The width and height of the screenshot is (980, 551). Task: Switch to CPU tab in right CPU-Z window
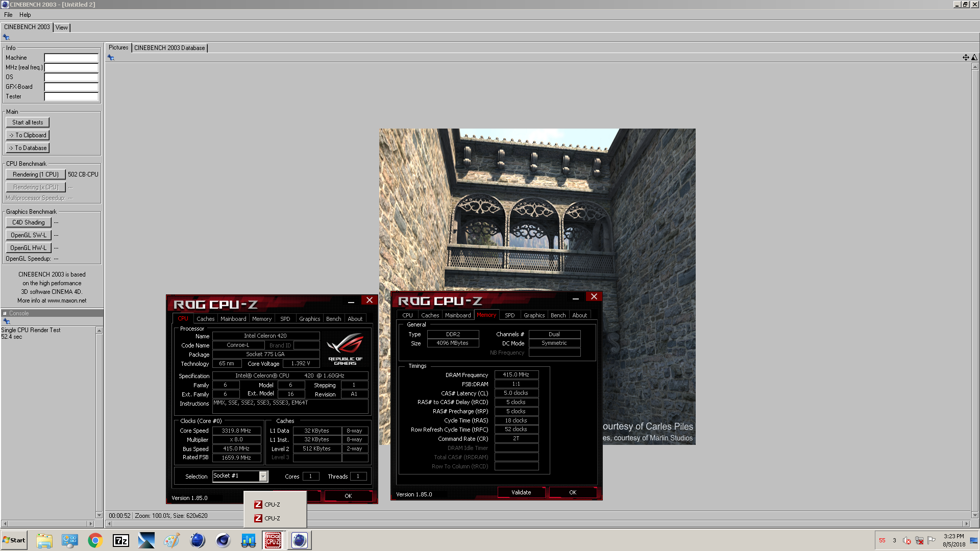[x=407, y=315]
